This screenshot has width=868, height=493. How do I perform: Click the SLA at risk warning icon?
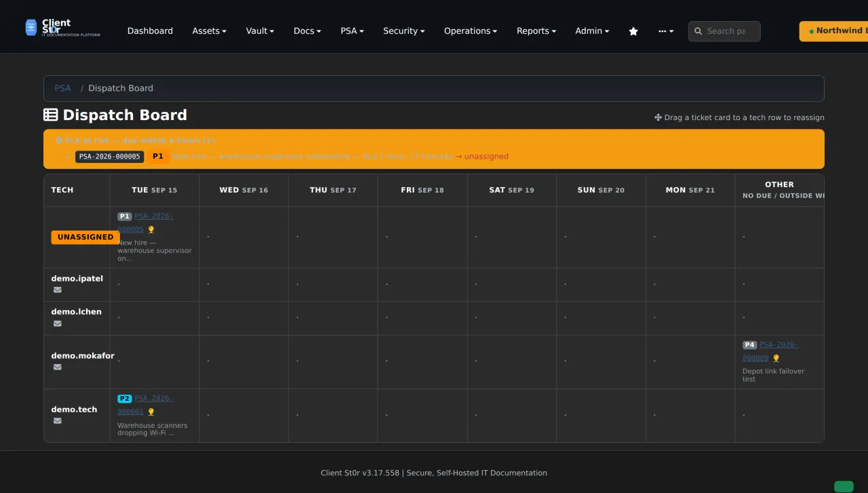click(59, 140)
